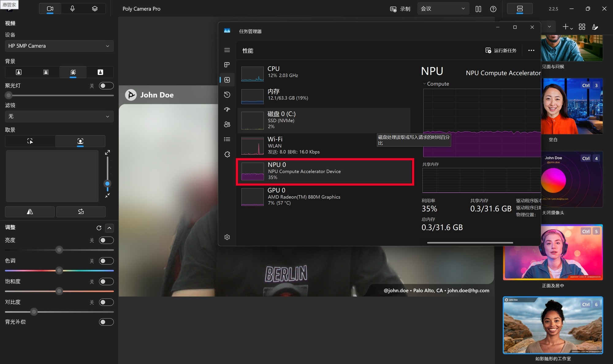
Task: Open Task Manager App history icon
Action: point(227,95)
